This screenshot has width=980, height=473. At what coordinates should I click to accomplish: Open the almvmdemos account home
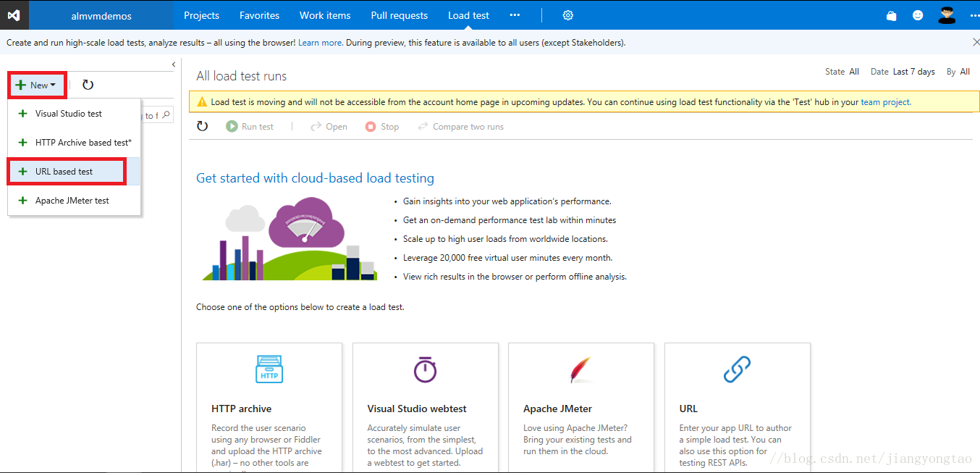pyautogui.click(x=101, y=15)
